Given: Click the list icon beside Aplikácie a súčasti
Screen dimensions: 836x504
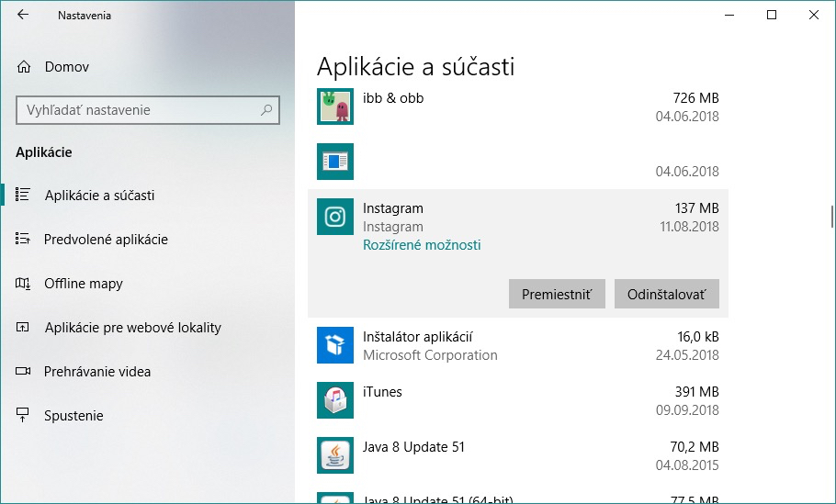Looking at the screenshot, I should click(x=22, y=195).
